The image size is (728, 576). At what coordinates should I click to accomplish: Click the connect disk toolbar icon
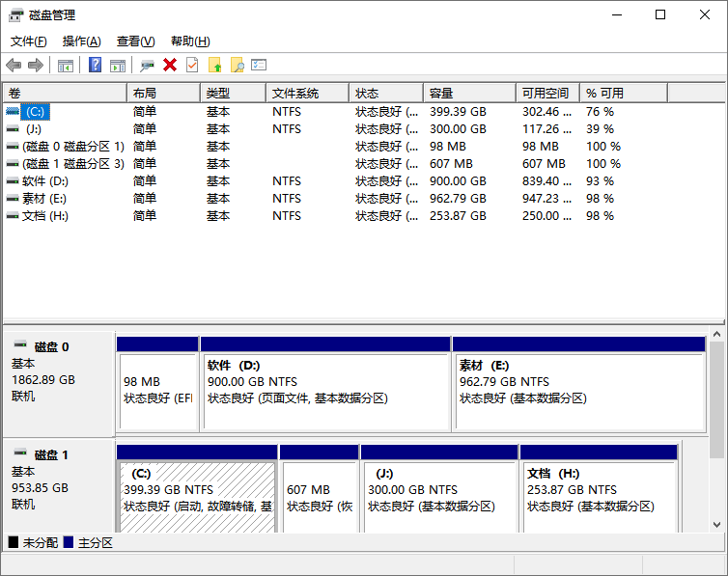tap(147, 66)
